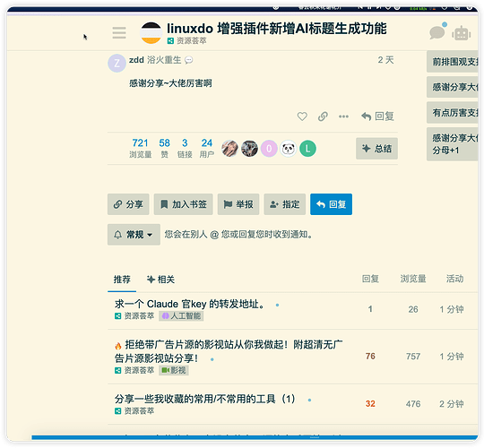This screenshot has height=448, width=484.
Task: Click reply count 32 of the tools topic
Action: pyautogui.click(x=370, y=404)
